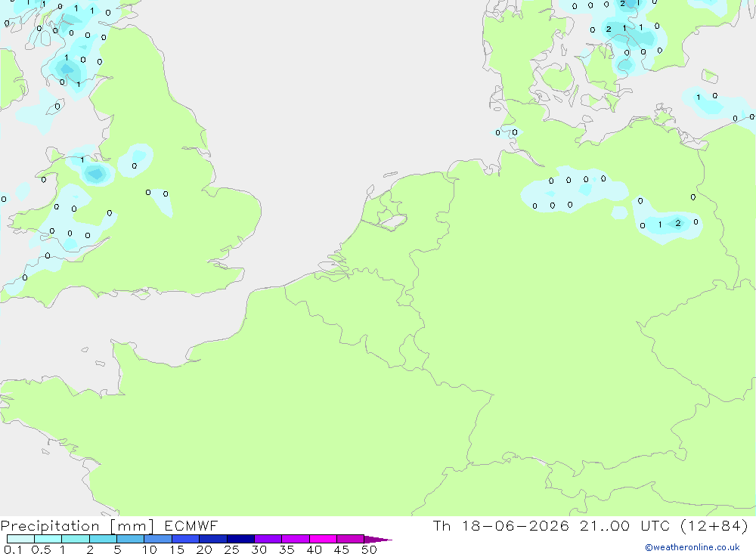The height and width of the screenshot is (554, 756).
Task: Select the 1–2 mm legend color
Action: coord(76,539)
